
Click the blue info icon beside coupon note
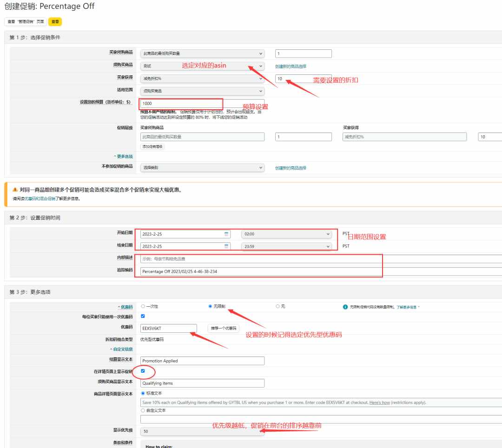pos(345,307)
